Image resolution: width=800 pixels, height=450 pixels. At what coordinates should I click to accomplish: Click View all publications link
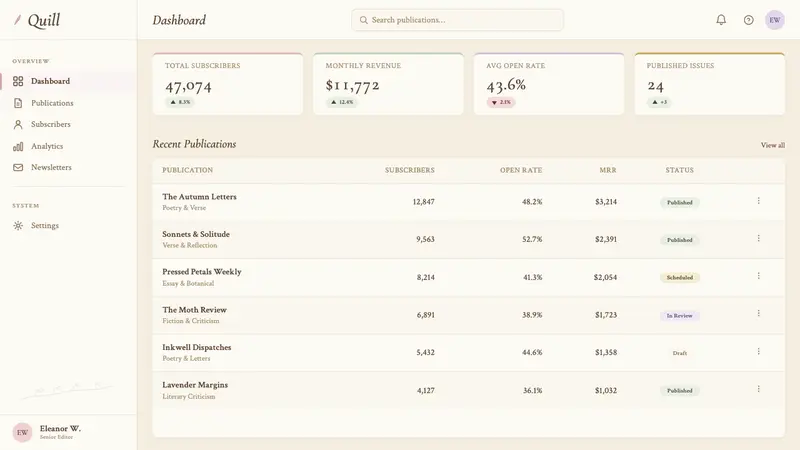pyautogui.click(x=772, y=145)
